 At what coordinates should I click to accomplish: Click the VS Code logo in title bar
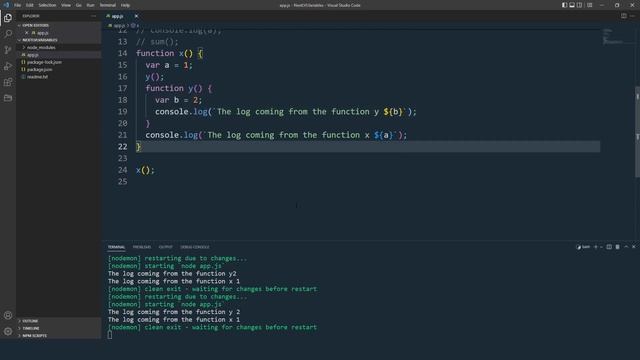(6, 5)
